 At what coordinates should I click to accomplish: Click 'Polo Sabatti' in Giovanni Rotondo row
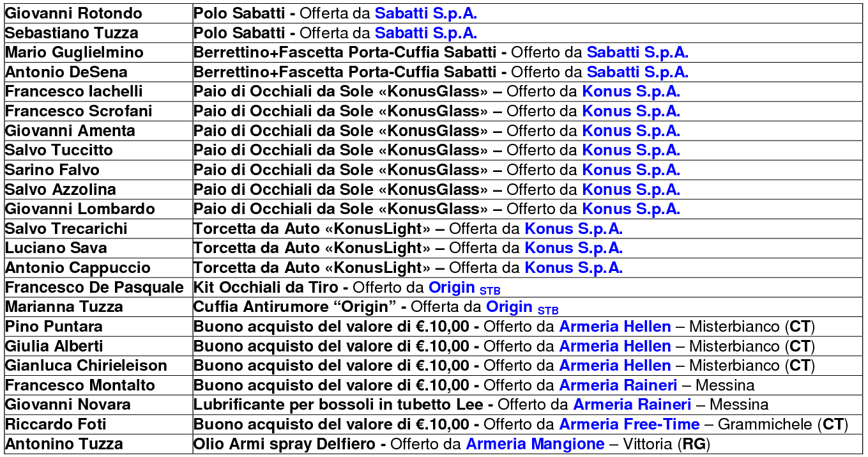[240, 13]
